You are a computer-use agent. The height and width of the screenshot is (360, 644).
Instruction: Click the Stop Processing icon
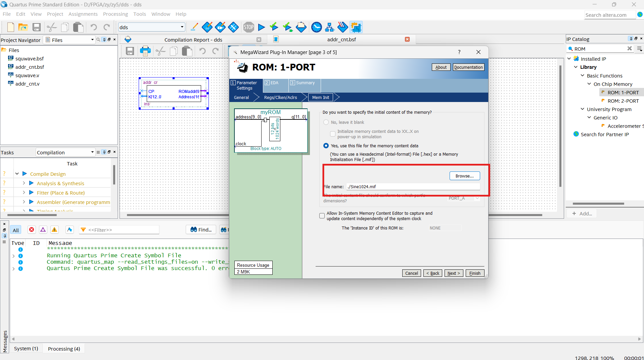[249, 27]
